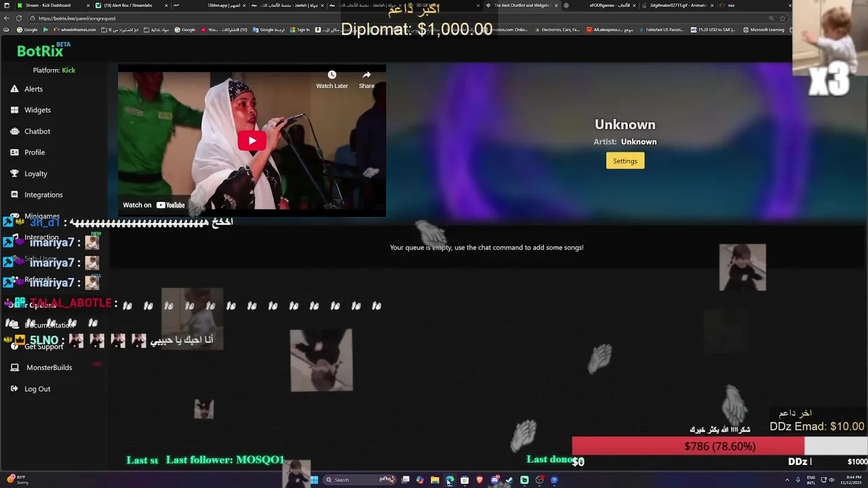This screenshot has height=488, width=868.
Task: Reload the page with the refresh button
Action: click(x=18, y=18)
